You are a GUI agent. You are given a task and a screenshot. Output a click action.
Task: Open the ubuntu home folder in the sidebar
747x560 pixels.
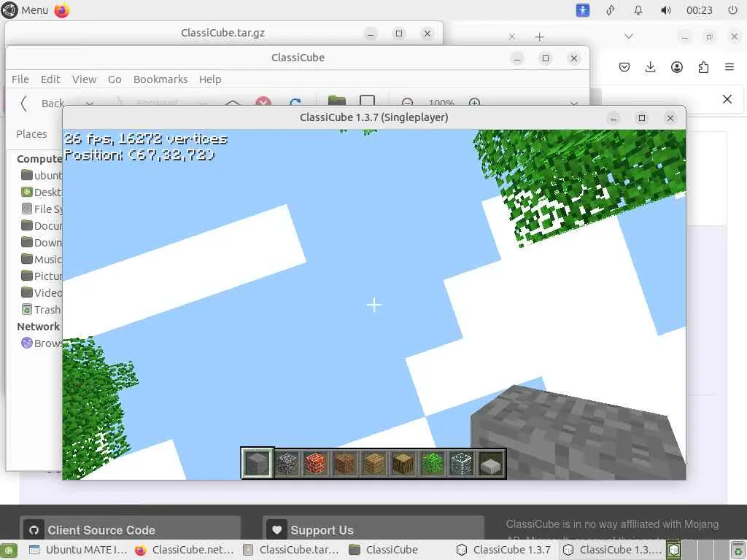coord(42,176)
